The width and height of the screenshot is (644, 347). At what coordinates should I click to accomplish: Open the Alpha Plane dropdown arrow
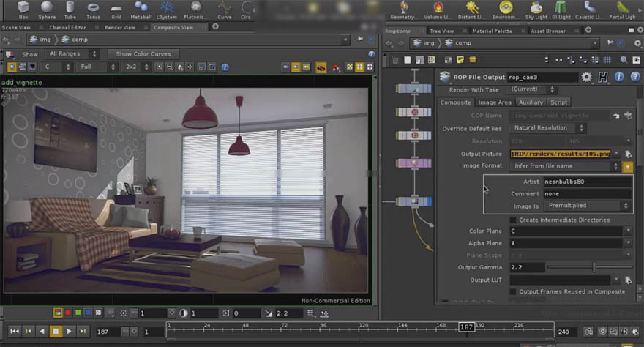point(629,243)
